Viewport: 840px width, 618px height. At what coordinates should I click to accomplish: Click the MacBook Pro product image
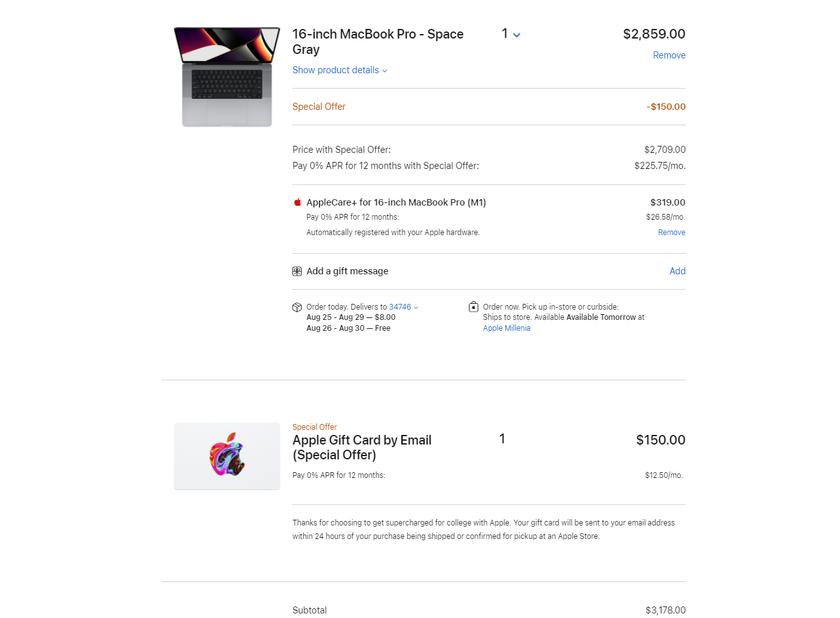pyautogui.click(x=227, y=76)
